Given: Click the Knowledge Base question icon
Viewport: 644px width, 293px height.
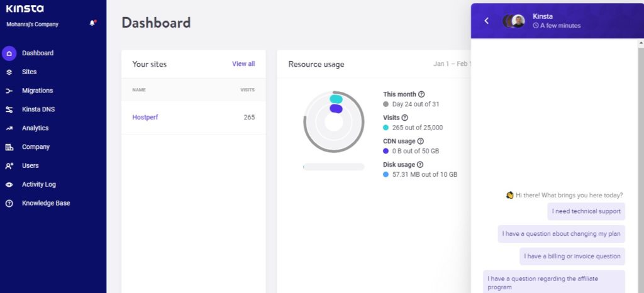Looking at the screenshot, I should tap(9, 204).
